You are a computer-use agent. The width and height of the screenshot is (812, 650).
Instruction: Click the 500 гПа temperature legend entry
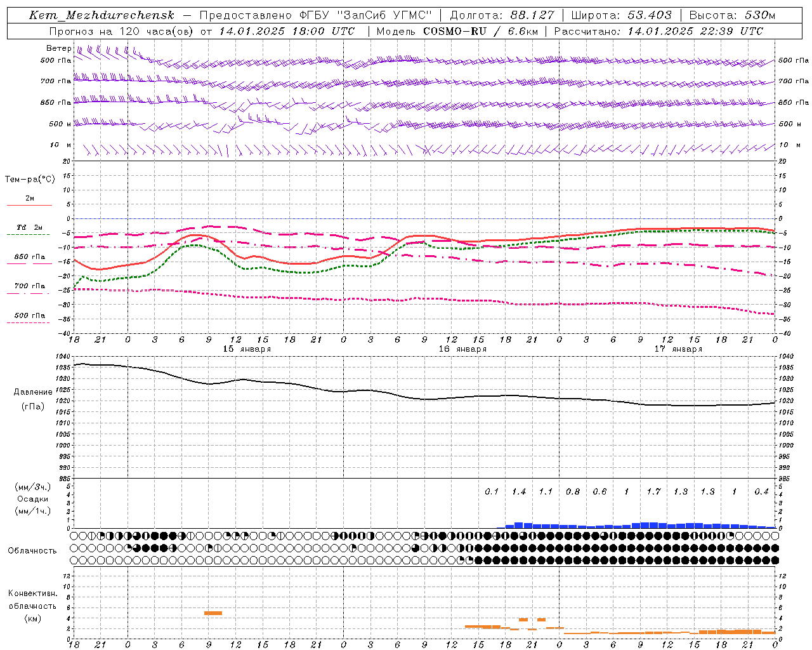(30, 315)
